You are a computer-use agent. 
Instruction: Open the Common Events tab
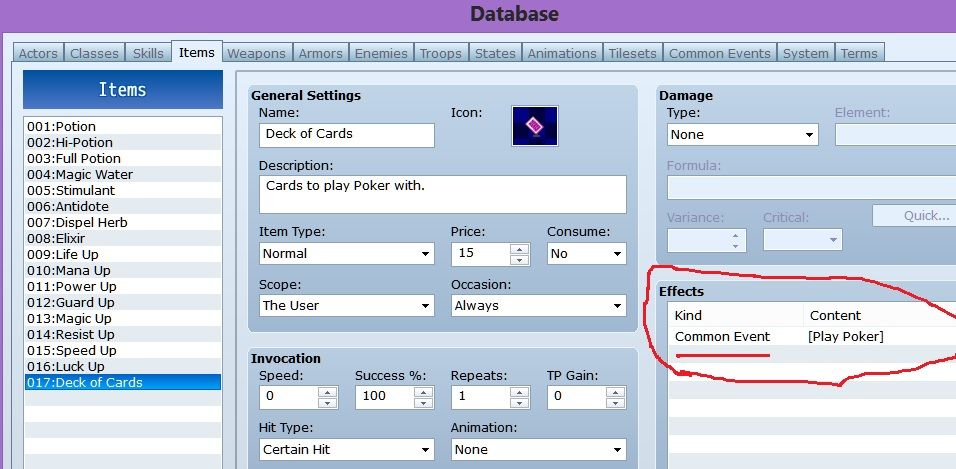point(719,53)
